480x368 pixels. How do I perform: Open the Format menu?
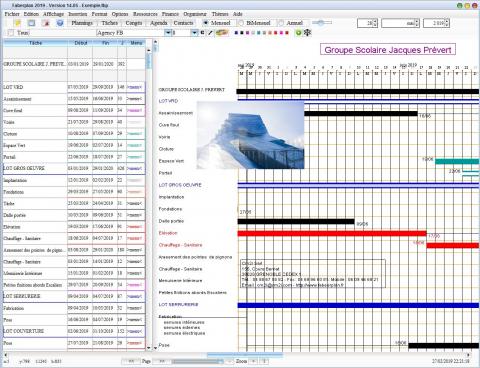(x=99, y=14)
